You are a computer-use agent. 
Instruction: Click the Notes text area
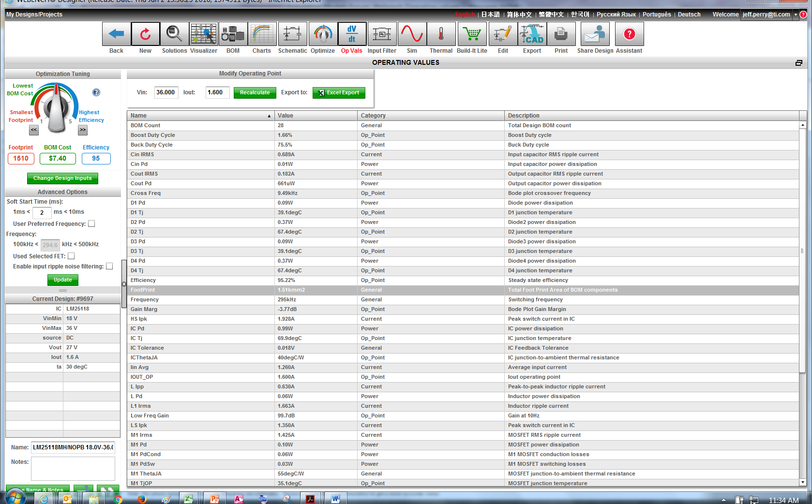[73, 469]
